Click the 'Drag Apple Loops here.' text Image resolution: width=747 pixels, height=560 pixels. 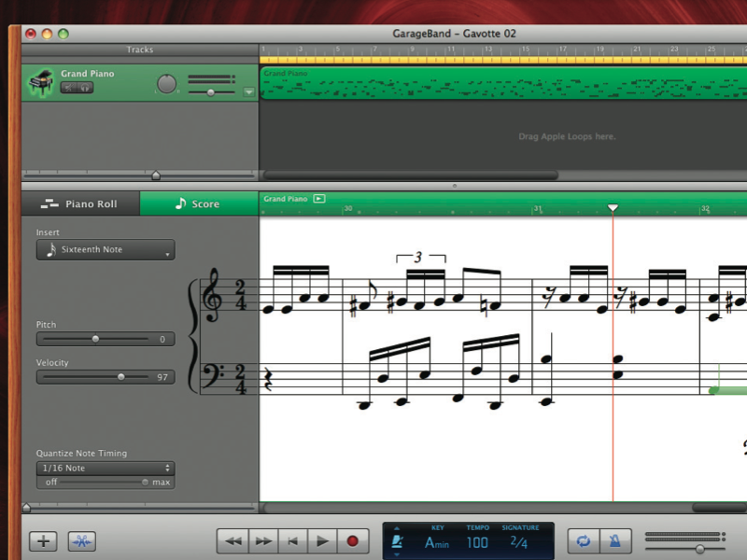pos(567,136)
